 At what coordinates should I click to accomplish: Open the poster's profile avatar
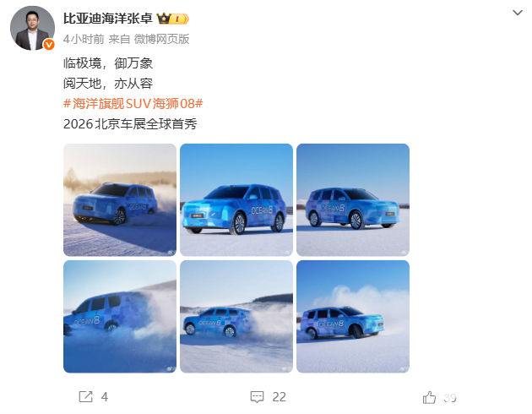click(32, 28)
